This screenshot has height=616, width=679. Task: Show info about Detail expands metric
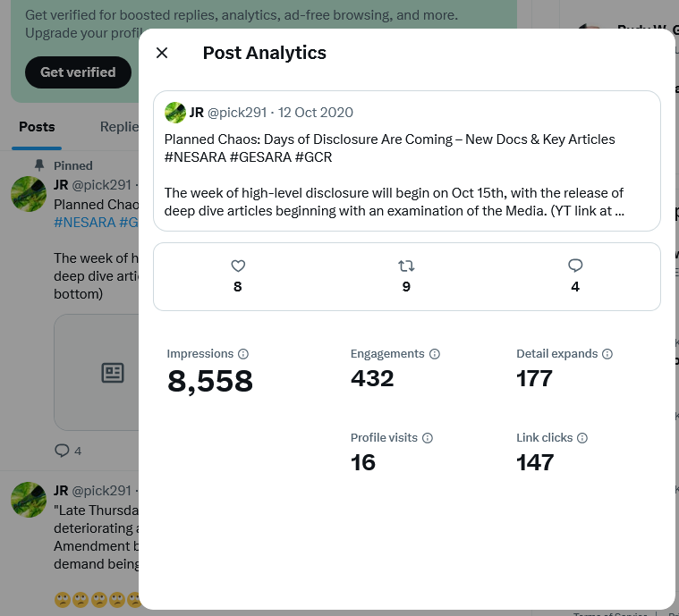click(607, 354)
